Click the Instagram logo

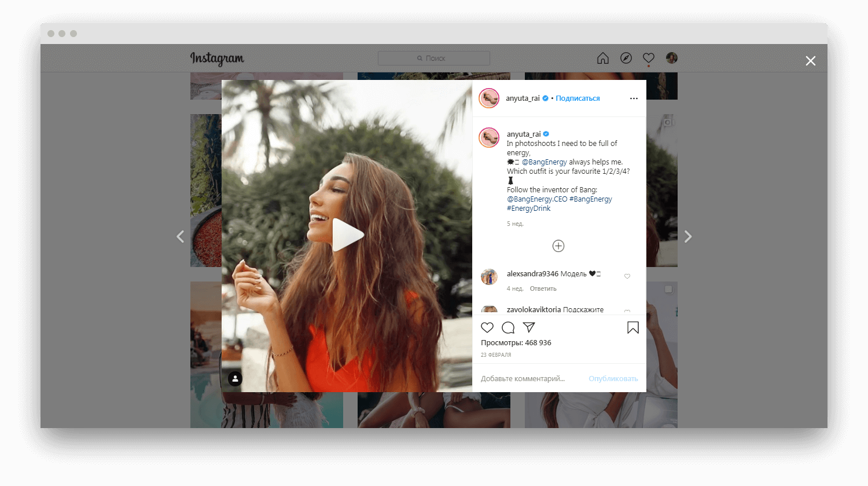217,59
